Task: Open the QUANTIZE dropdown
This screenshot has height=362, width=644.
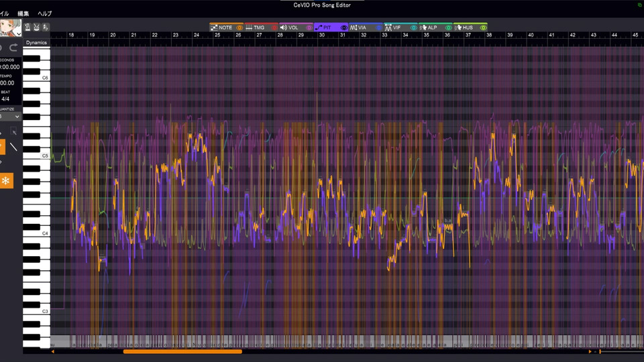Action: 10,117
